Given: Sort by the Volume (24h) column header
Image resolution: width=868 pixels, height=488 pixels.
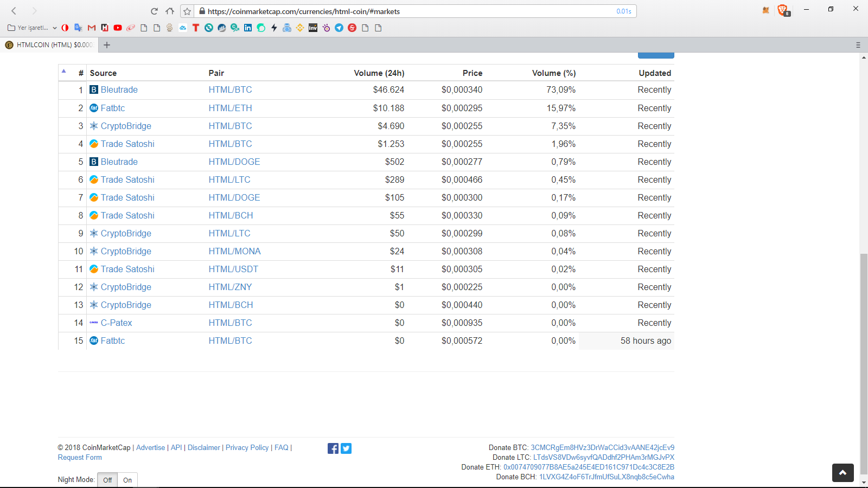Looking at the screenshot, I should pos(379,73).
